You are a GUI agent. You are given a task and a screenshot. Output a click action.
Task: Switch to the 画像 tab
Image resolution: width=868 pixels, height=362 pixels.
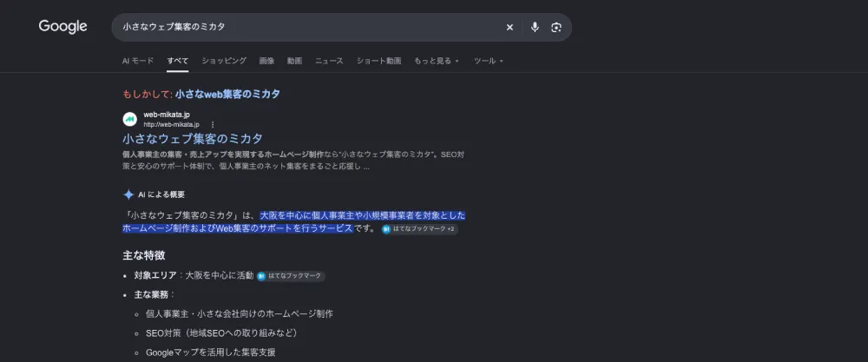[x=266, y=61]
